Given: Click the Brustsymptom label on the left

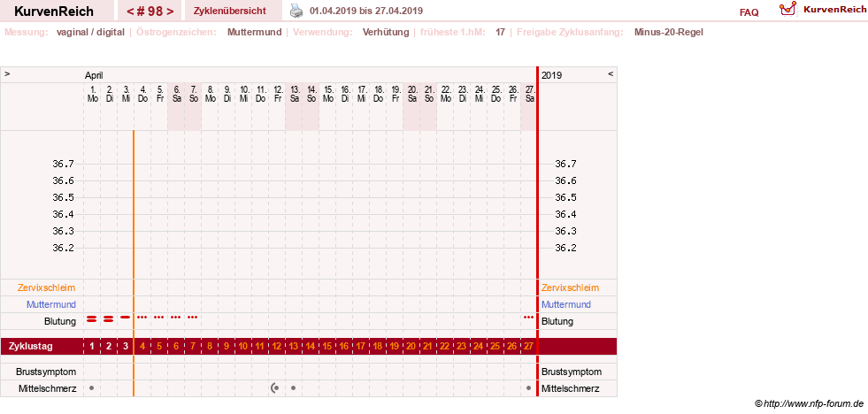Looking at the screenshot, I should [x=46, y=372].
